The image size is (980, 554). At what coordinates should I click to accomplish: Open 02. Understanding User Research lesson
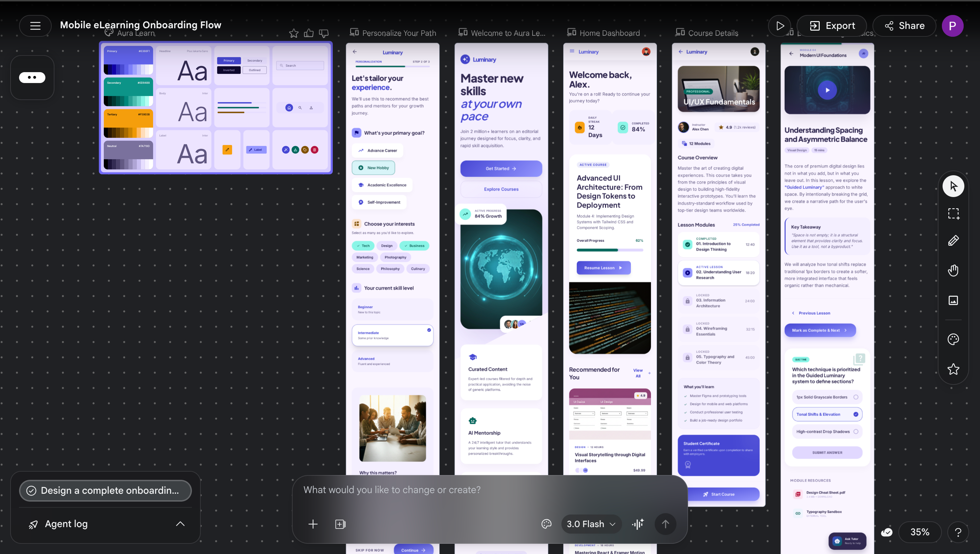718,273
